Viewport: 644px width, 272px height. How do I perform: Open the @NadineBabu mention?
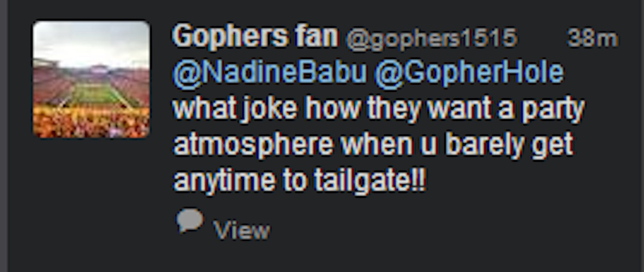(270, 73)
